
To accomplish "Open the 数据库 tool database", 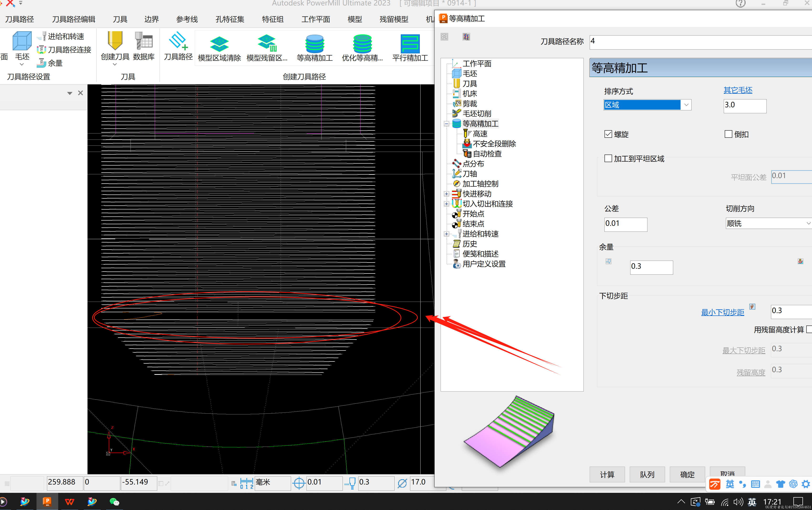I will 144,46.
